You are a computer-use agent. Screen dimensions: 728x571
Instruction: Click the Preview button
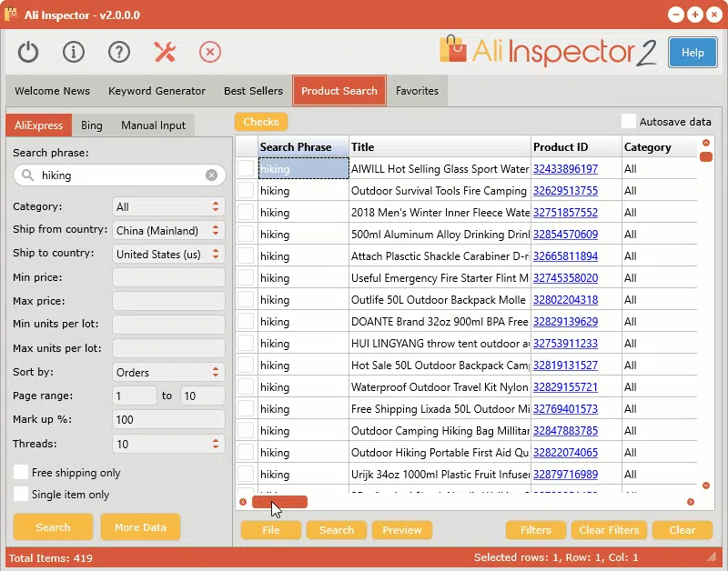pyautogui.click(x=402, y=530)
